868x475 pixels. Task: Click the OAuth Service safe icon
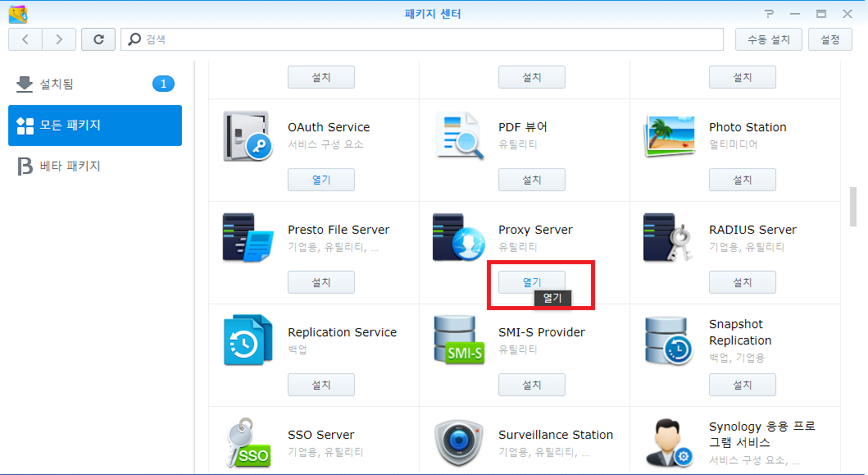pos(248,136)
